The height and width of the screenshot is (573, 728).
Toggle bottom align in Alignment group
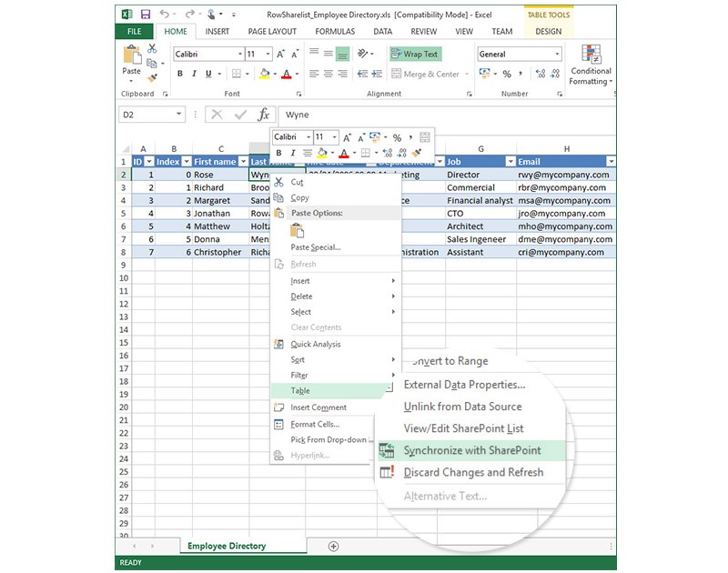(x=342, y=55)
